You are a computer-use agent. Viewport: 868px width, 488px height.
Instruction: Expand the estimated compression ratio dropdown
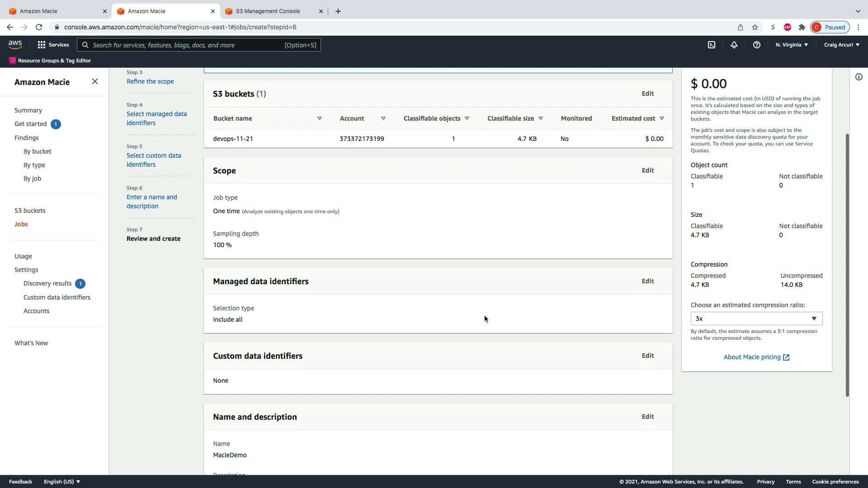point(756,319)
